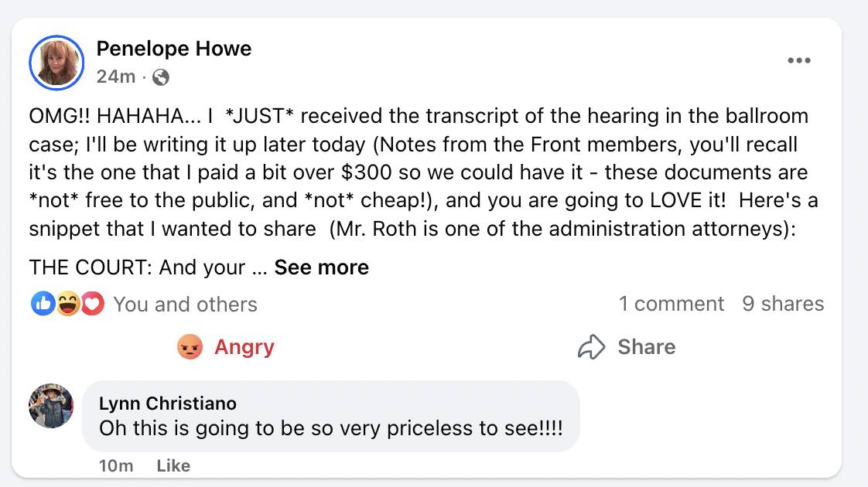Image resolution: width=868 pixels, height=487 pixels.
Task: Share the post using the Share button
Action: (x=627, y=347)
